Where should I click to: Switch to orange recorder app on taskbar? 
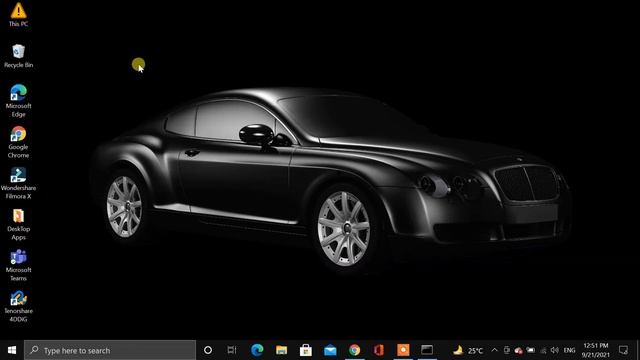(x=403, y=350)
